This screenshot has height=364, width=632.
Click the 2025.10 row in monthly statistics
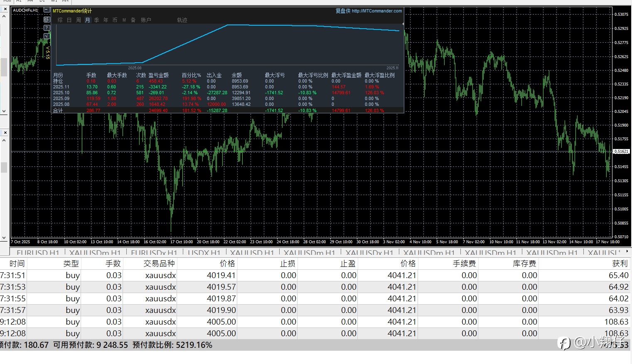[227, 93]
